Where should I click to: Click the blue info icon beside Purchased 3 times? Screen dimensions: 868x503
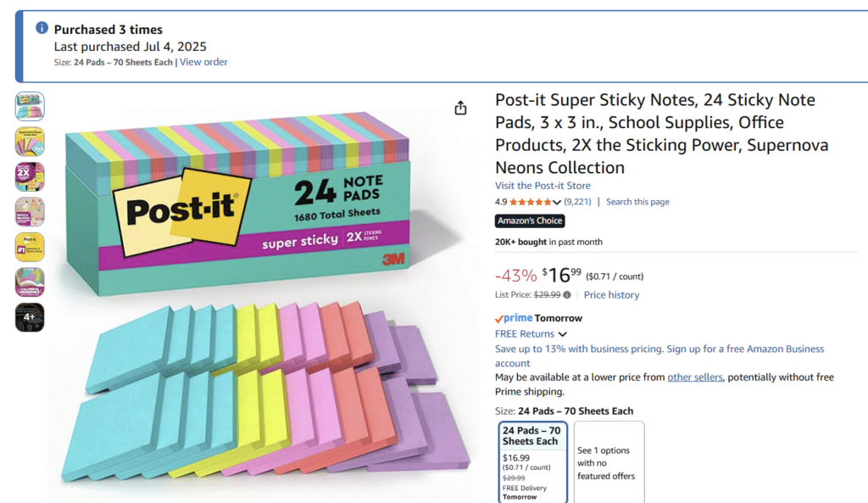pos(42,28)
